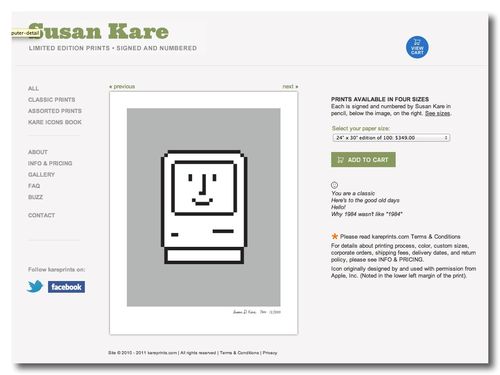The image size is (500, 375).
Task: Open 'Why 1984 wasn't like 1984' link
Action: point(367,214)
